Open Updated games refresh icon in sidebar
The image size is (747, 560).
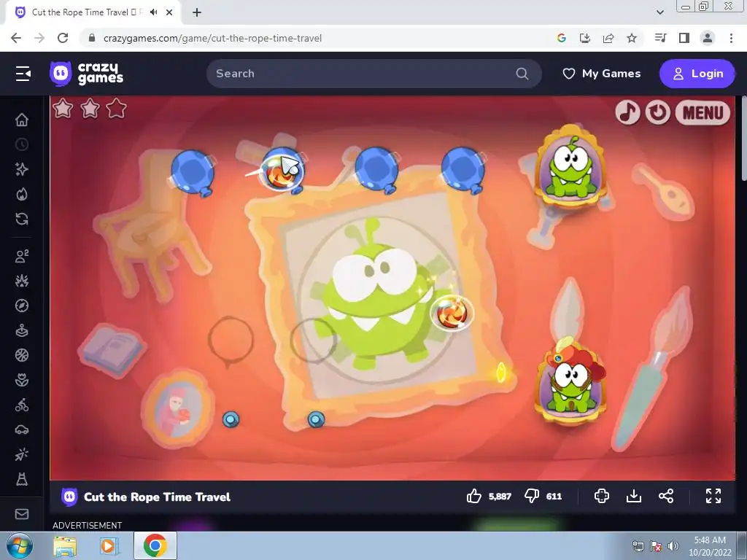pos(22,219)
